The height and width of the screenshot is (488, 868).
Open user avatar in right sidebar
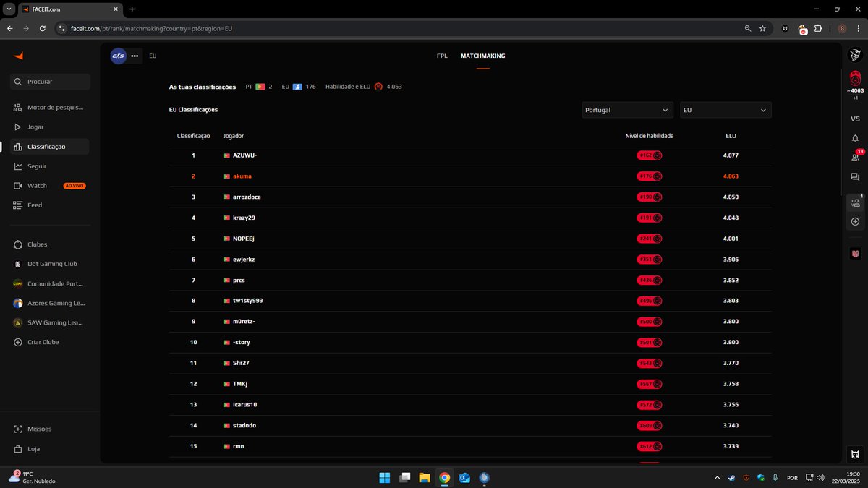coord(855,56)
